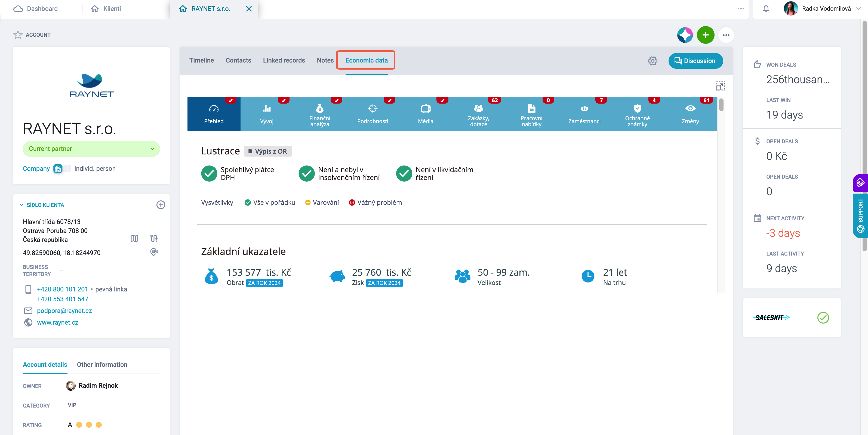Open Změny changes section
Image resolution: width=868 pixels, height=435 pixels.
point(690,114)
